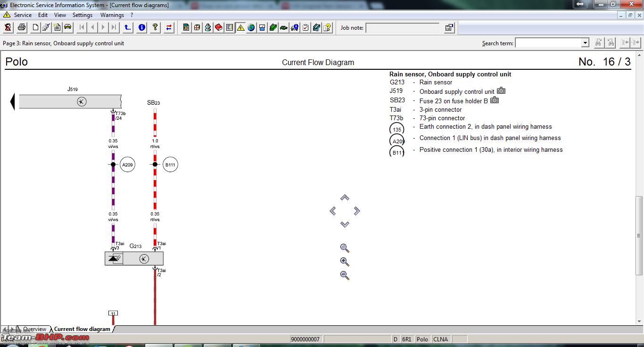Click the document with checkmark toolbar icon
Image resolution: width=644 pixels, height=347 pixels.
point(46,27)
